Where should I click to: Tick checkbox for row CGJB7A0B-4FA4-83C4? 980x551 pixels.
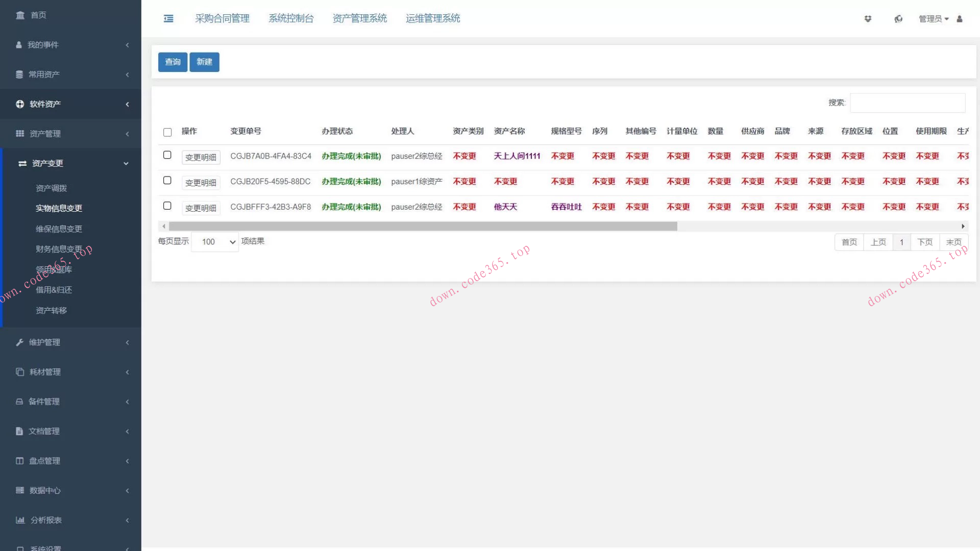click(x=167, y=155)
